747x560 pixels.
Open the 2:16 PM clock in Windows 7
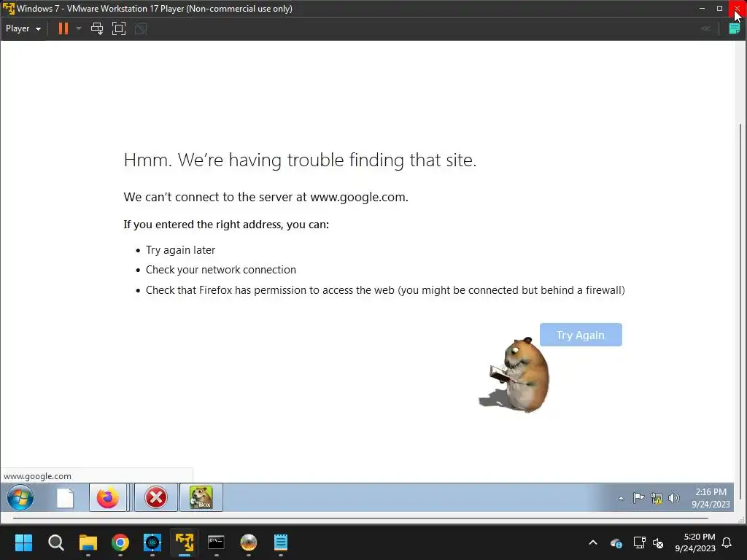[711, 498]
